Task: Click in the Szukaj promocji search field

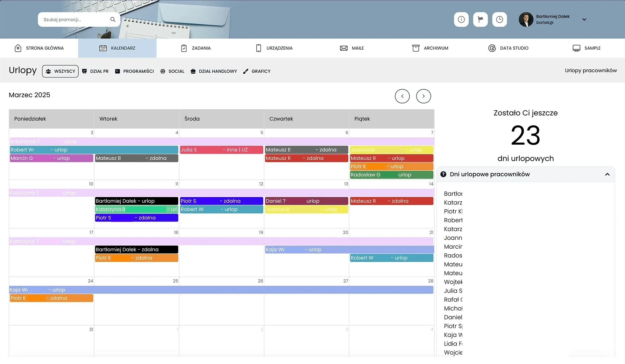Action: coord(74,20)
